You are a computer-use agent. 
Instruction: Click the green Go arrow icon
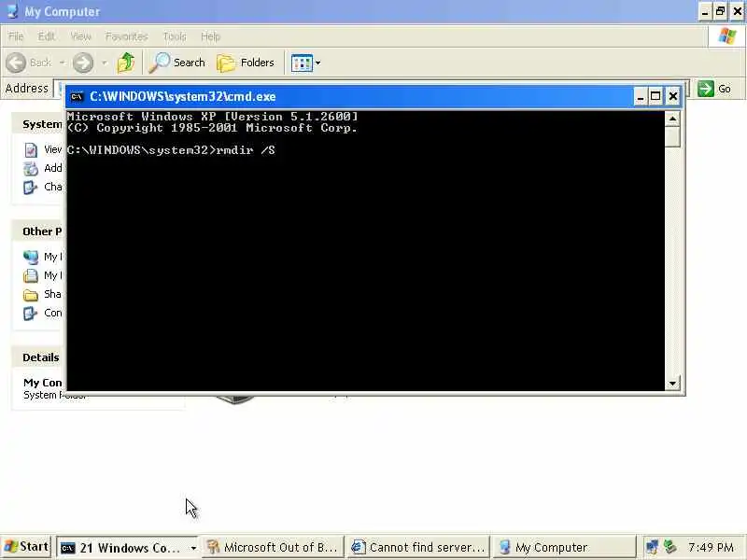click(706, 89)
